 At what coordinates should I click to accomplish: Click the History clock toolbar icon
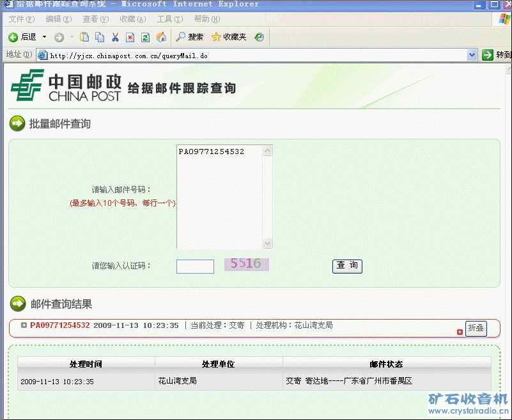pyautogui.click(x=260, y=37)
